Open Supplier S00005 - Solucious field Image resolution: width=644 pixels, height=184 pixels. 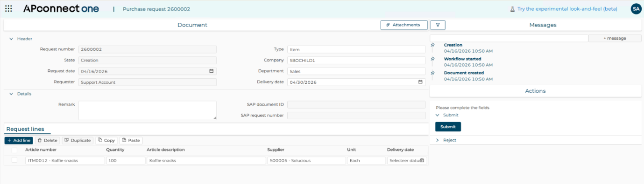pos(306,160)
